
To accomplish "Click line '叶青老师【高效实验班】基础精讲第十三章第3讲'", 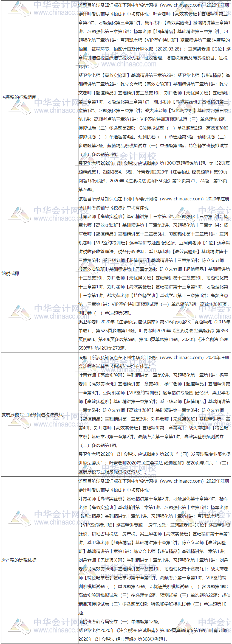I will point(154,217).
